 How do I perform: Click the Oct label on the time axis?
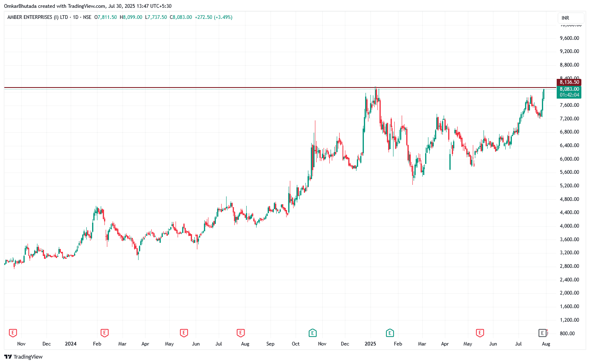pos(296,344)
